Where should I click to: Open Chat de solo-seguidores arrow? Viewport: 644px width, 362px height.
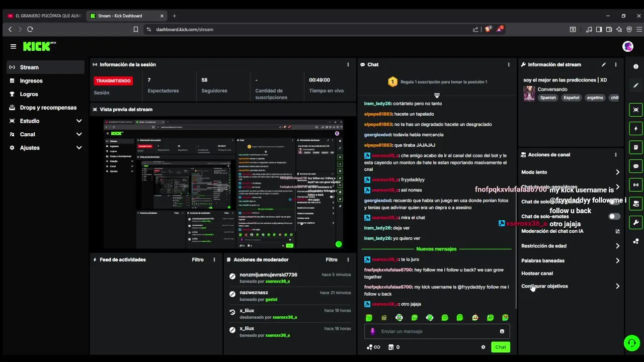point(617,187)
